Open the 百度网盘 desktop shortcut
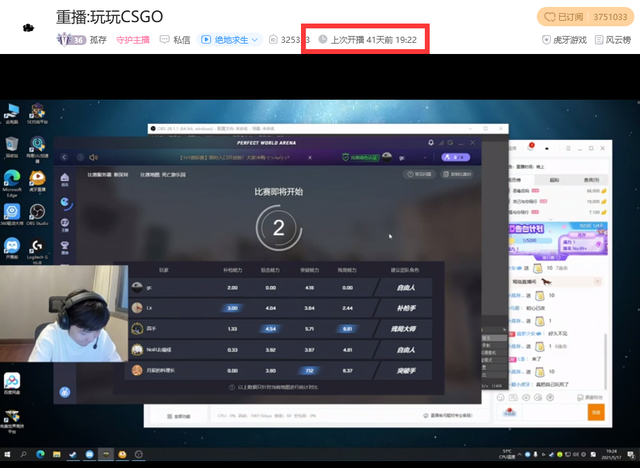This screenshot has width=640, height=468. point(12,384)
